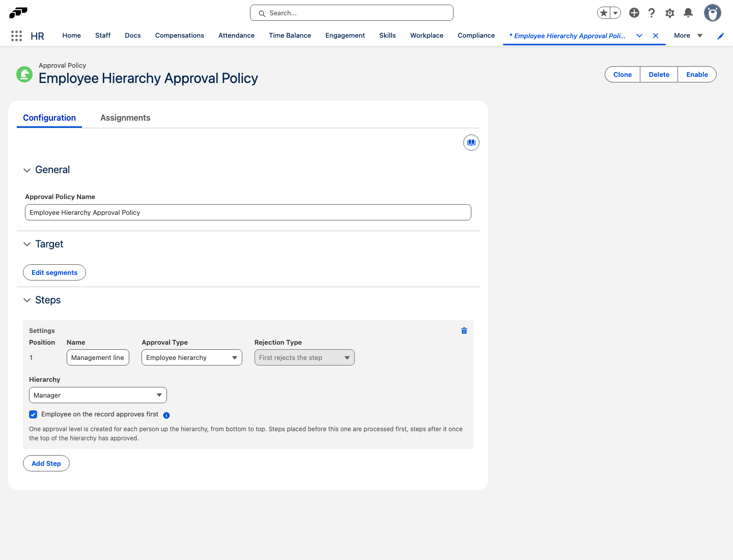Click the Add Step button
The width and height of the screenshot is (733, 560).
click(x=46, y=463)
